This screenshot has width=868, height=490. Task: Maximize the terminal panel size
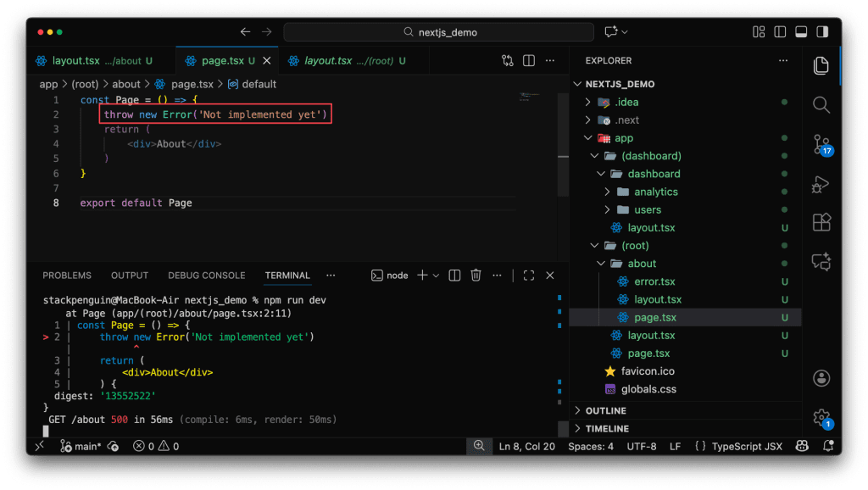click(528, 276)
